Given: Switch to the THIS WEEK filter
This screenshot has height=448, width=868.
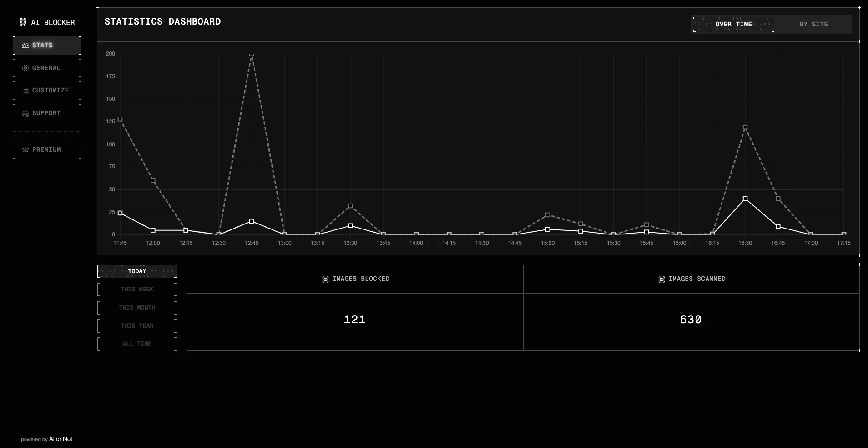Looking at the screenshot, I should click(137, 289).
